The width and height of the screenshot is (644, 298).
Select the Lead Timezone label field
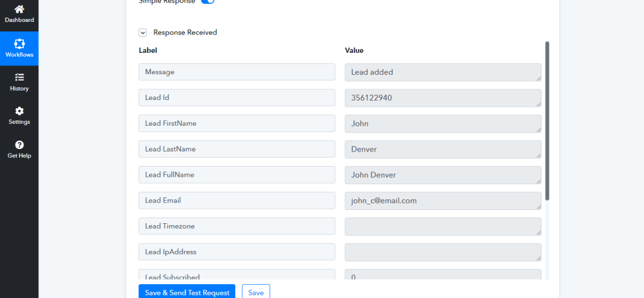pyautogui.click(x=236, y=226)
